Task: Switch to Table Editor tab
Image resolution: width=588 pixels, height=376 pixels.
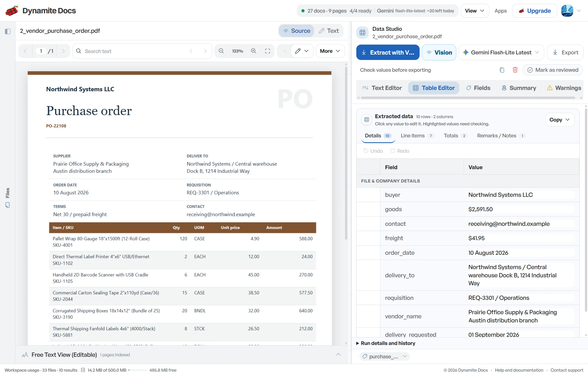Action: point(434,88)
